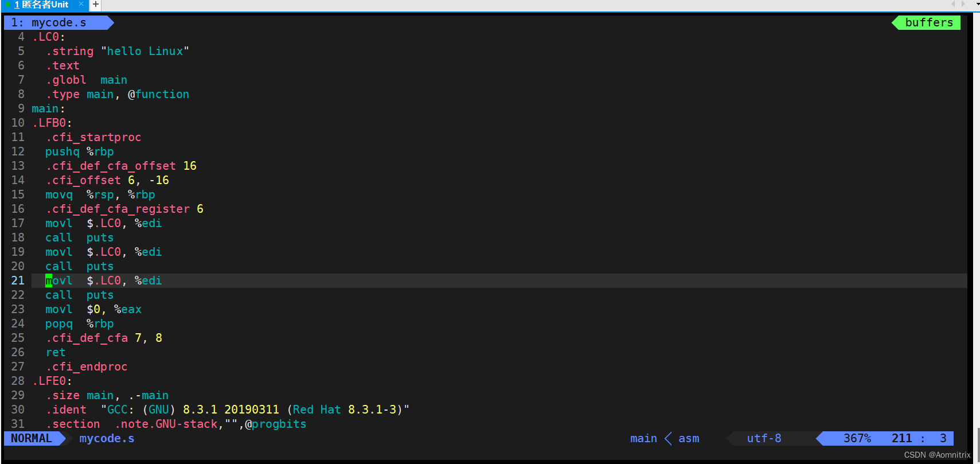The height and width of the screenshot is (464, 980).
Task: Click '.cfi_startproc' on line 11
Action: [93, 137]
